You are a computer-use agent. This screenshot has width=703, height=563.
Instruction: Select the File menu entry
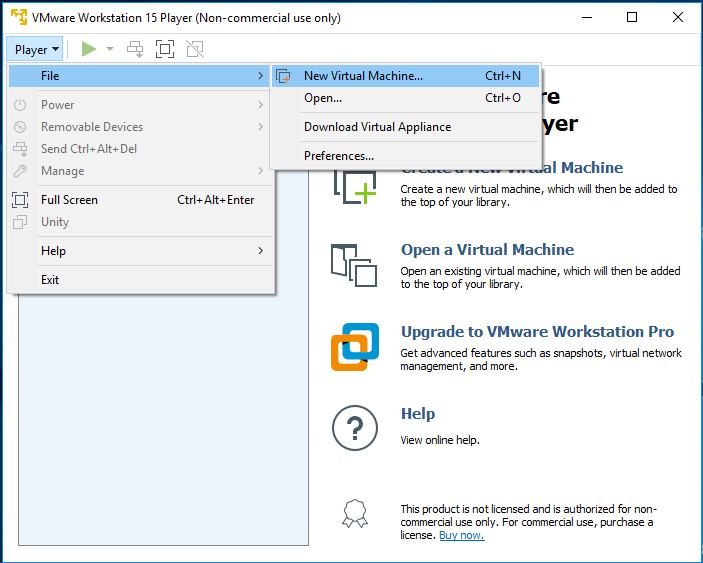[x=139, y=76]
